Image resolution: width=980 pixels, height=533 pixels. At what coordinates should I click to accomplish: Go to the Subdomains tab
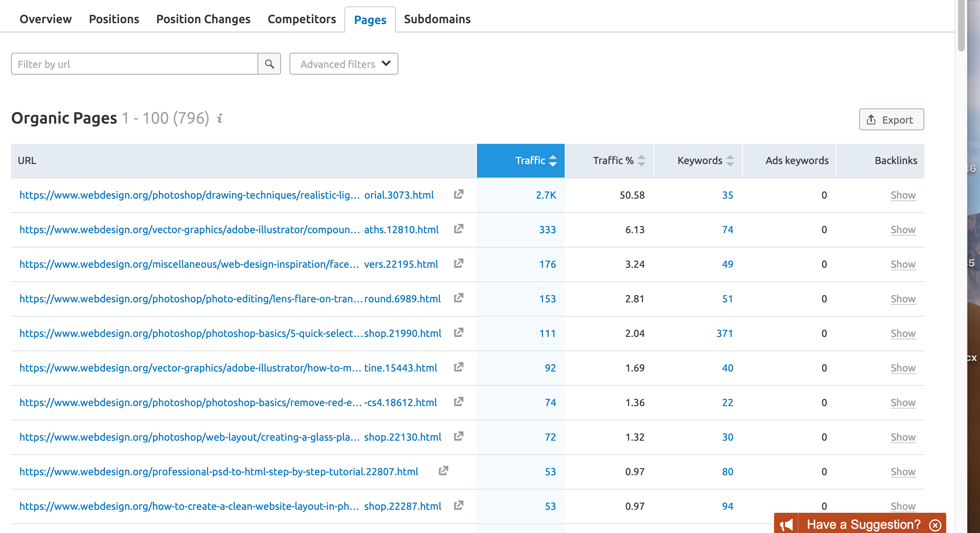[x=437, y=19]
